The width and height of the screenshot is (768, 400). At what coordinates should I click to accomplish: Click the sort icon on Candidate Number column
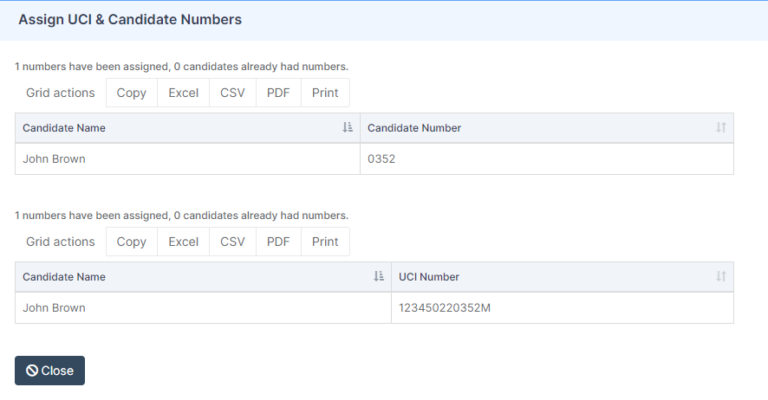pos(721,128)
